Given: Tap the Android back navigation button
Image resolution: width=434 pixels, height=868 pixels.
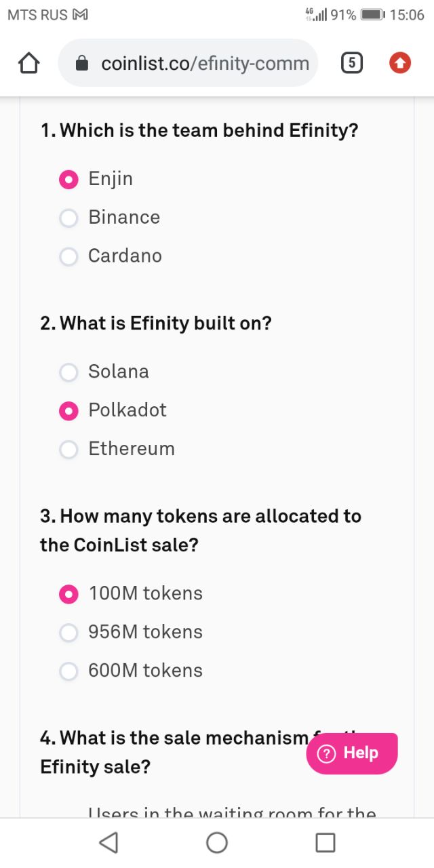Looking at the screenshot, I should (108, 842).
